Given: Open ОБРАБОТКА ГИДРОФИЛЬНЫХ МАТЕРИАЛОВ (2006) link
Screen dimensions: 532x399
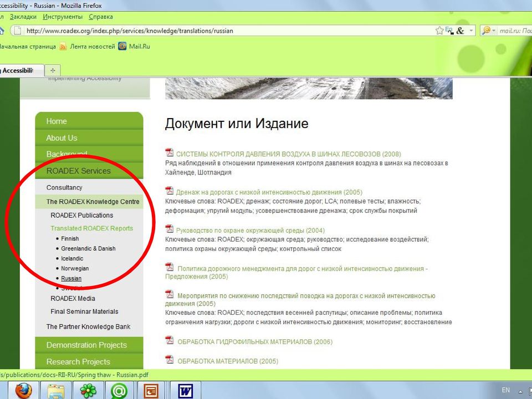Looking at the screenshot, I should pos(255,342).
